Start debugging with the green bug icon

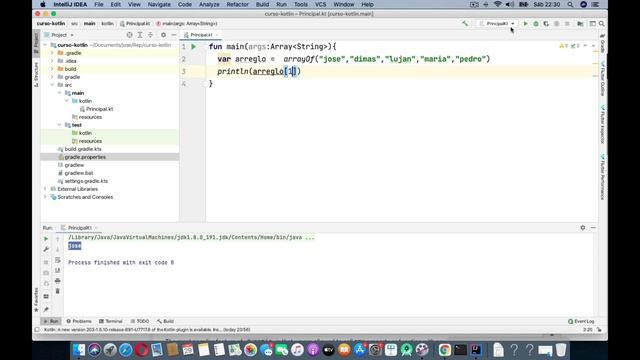pyautogui.click(x=536, y=24)
